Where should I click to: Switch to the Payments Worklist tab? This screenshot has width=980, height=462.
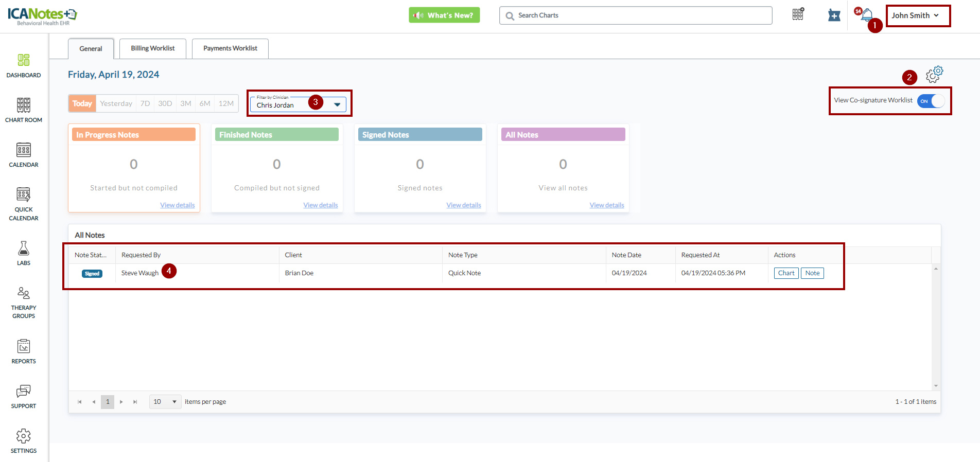click(x=230, y=48)
